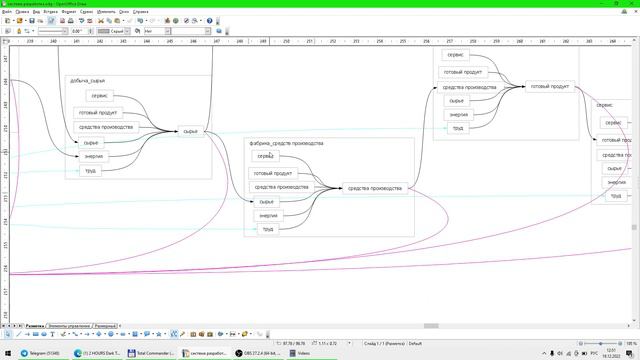Open Windows Start menu

pyautogui.click(x=8, y=353)
